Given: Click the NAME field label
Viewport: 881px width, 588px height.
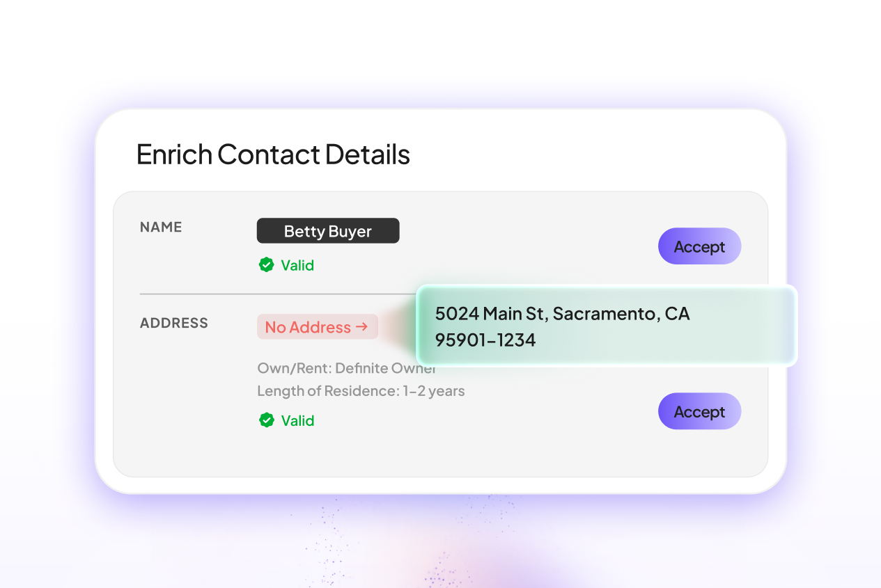Looking at the screenshot, I should point(161,227).
